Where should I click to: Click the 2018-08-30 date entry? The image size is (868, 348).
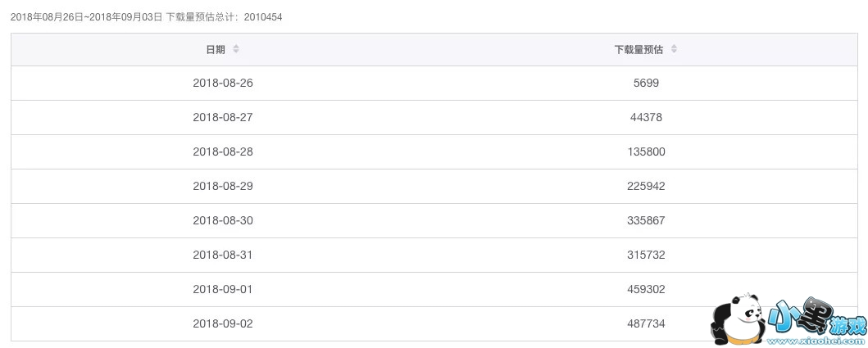coord(223,220)
